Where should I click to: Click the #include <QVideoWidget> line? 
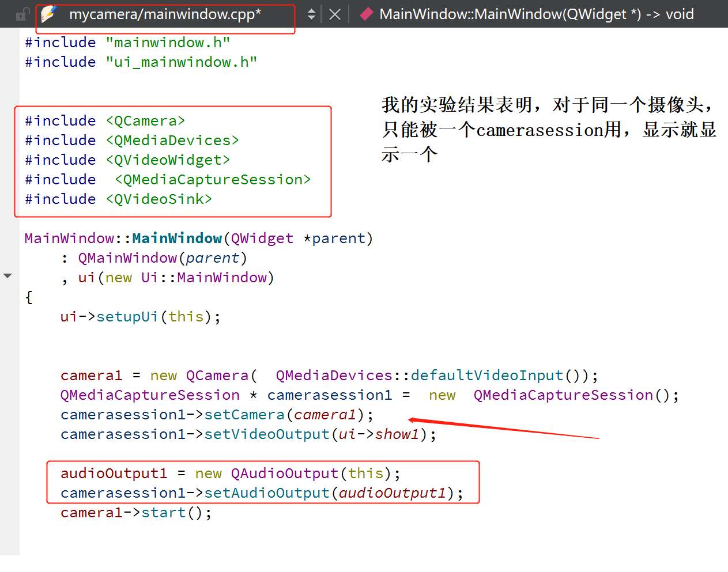coord(127,160)
